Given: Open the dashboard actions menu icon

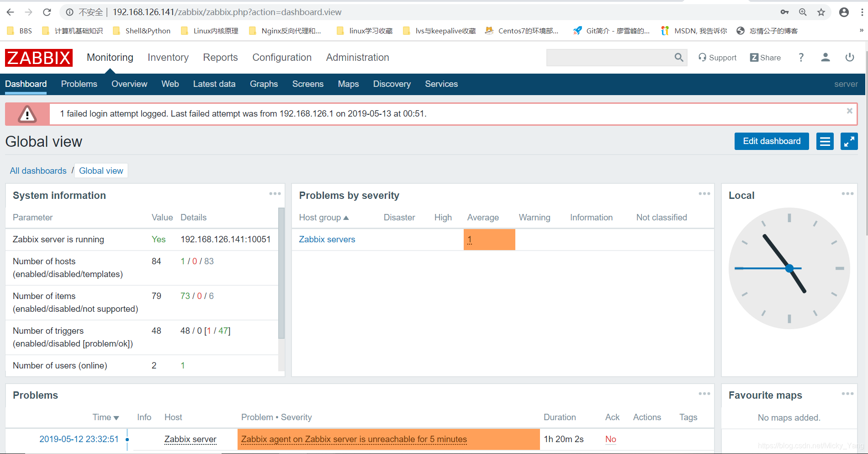Looking at the screenshot, I should [x=825, y=141].
